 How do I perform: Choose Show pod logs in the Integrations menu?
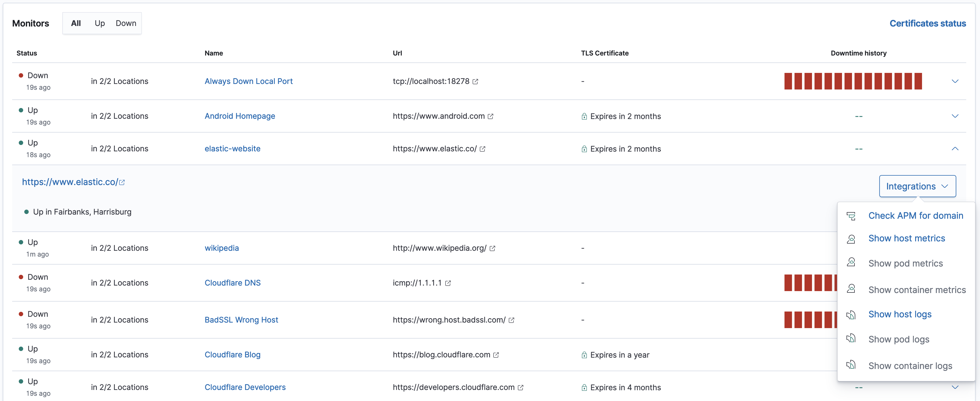[899, 339]
